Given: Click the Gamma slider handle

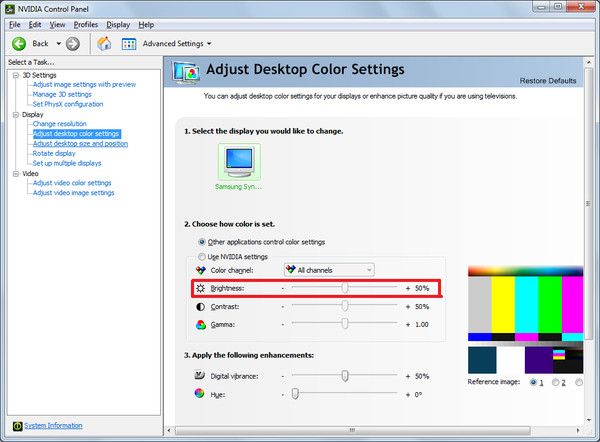Looking at the screenshot, I should pos(345,324).
